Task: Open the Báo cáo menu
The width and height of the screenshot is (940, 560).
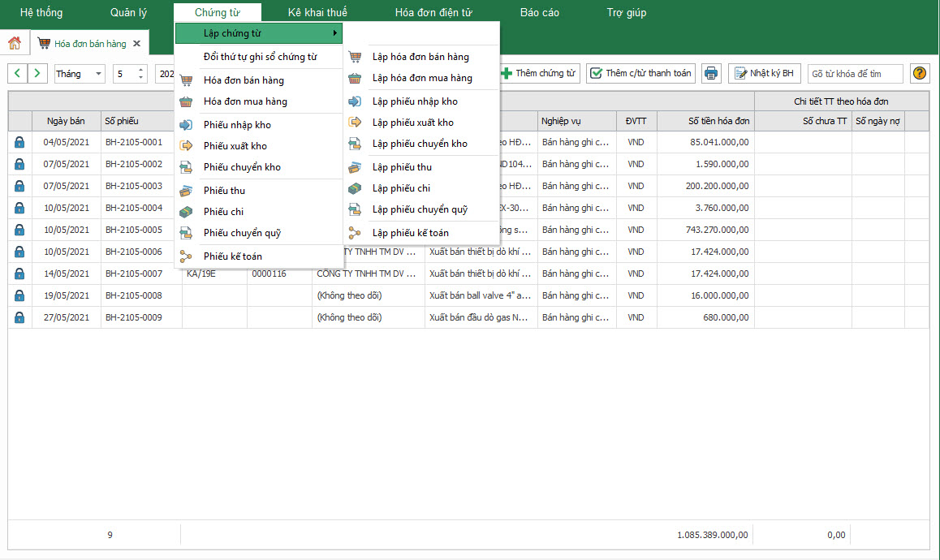Action: coord(540,13)
